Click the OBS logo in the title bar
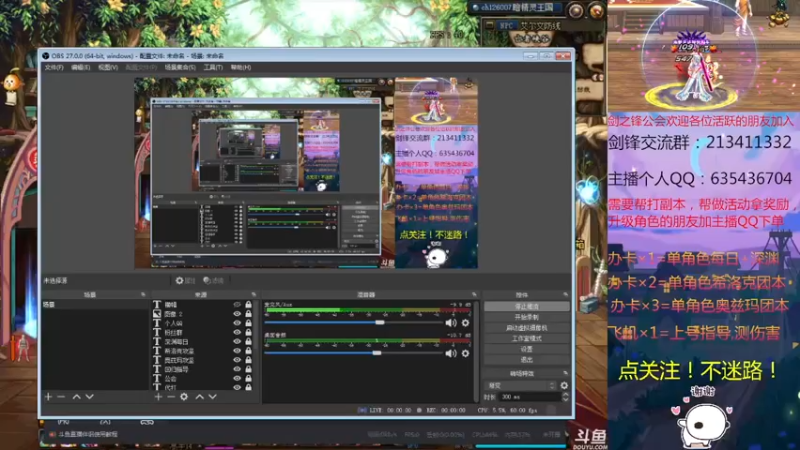This screenshot has height=450, width=800. point(45,56)
